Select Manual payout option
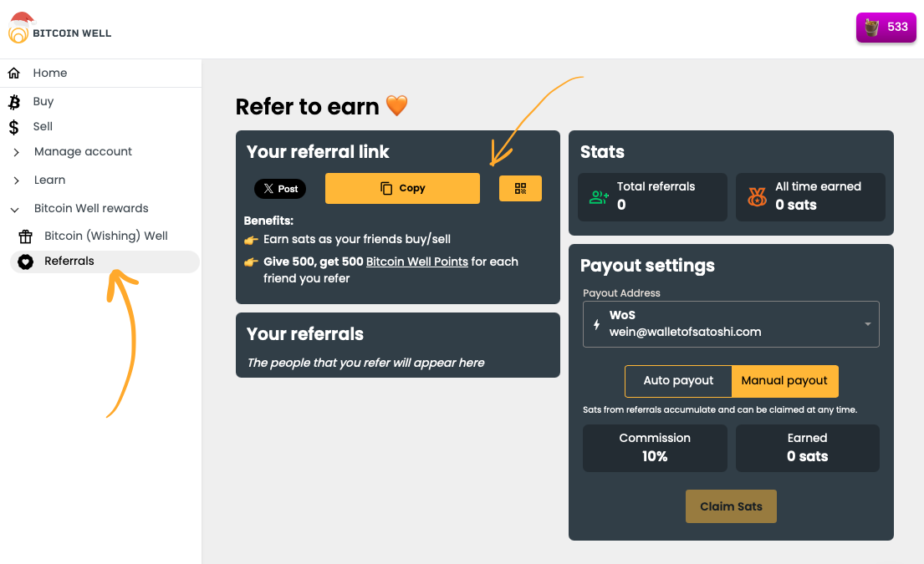The image size is (924, 564). (x=784, y=381)
